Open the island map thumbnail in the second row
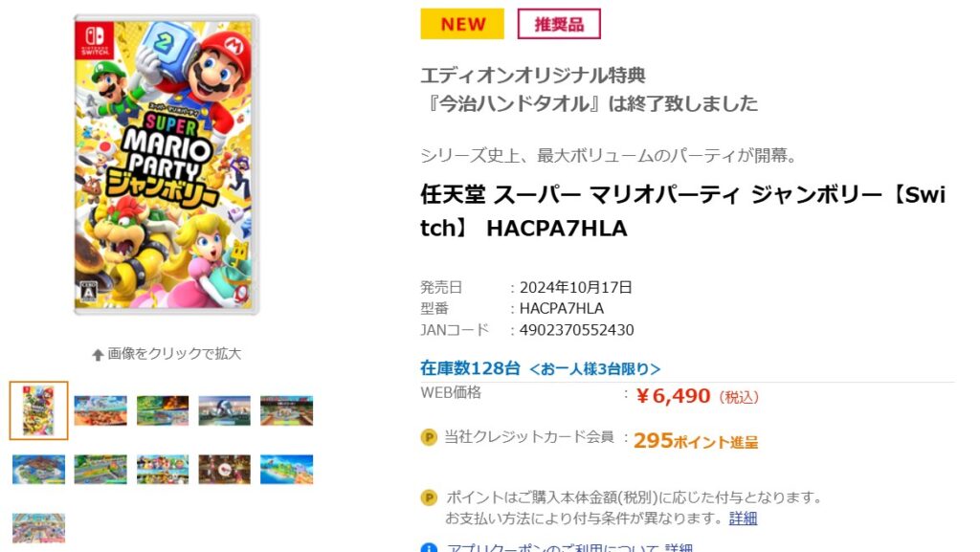This screenshot has height=552, width=980. click(x=38, y=469)
